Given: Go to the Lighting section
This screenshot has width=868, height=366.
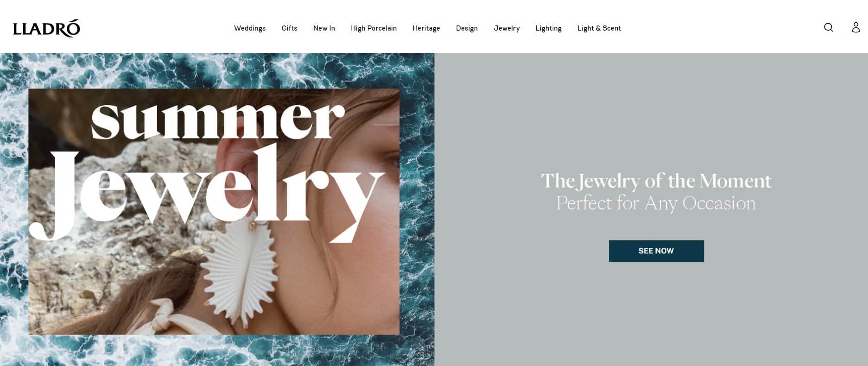Looking at the screenshot, I should [548, 28].
